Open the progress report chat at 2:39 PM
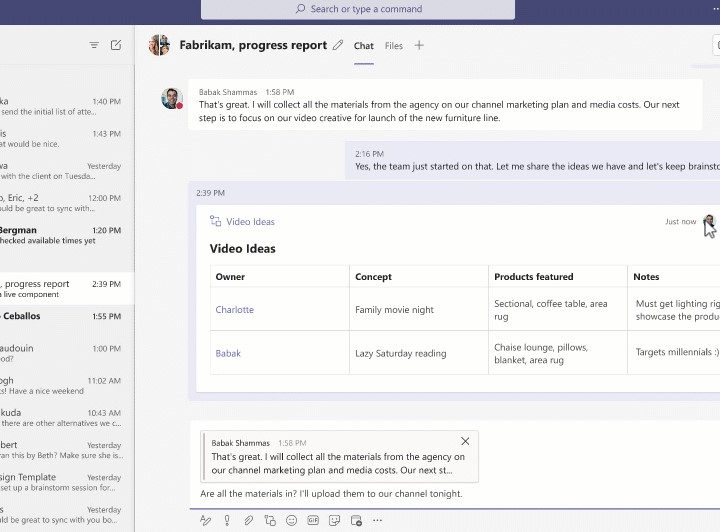 tap(67, 289)
